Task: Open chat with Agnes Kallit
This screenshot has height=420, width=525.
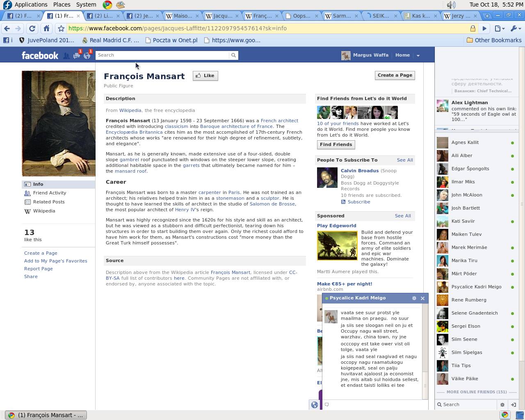Action: (476, 142)
